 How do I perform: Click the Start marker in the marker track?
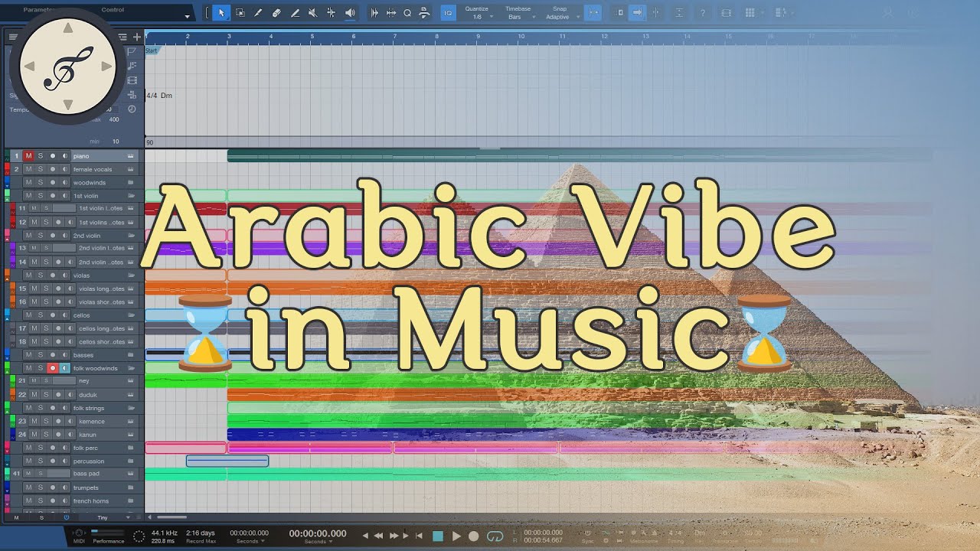click(151, 51)
